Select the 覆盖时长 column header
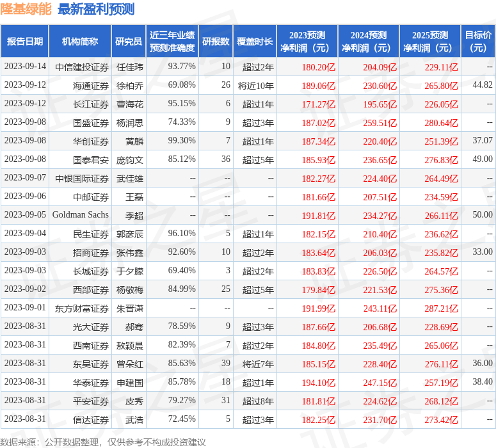Viewport: 496px width, 448px height. [x=255, y=41]
